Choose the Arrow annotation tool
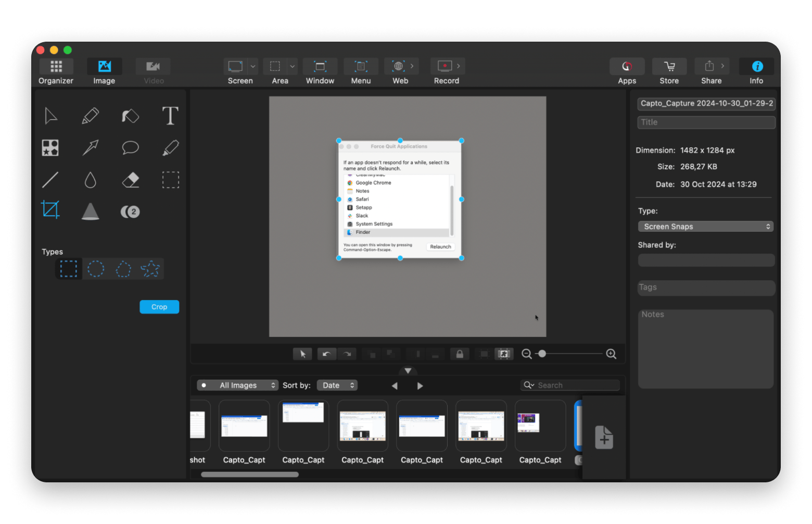Screen dimensions: 812x524 91,148
